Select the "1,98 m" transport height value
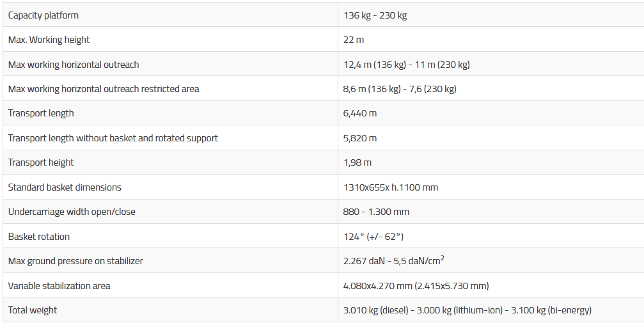This screenshot has width=644, height=323. pyautogui.click(x=357, y=162)
